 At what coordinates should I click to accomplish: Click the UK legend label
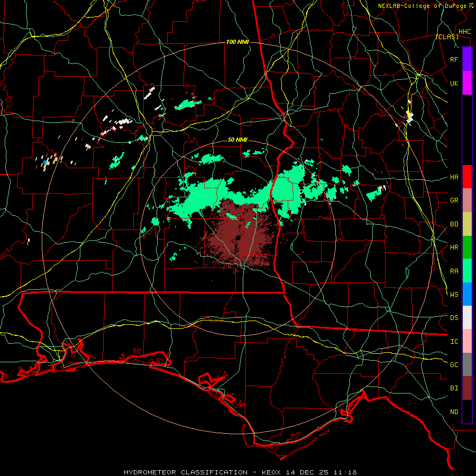click(454, 84)
